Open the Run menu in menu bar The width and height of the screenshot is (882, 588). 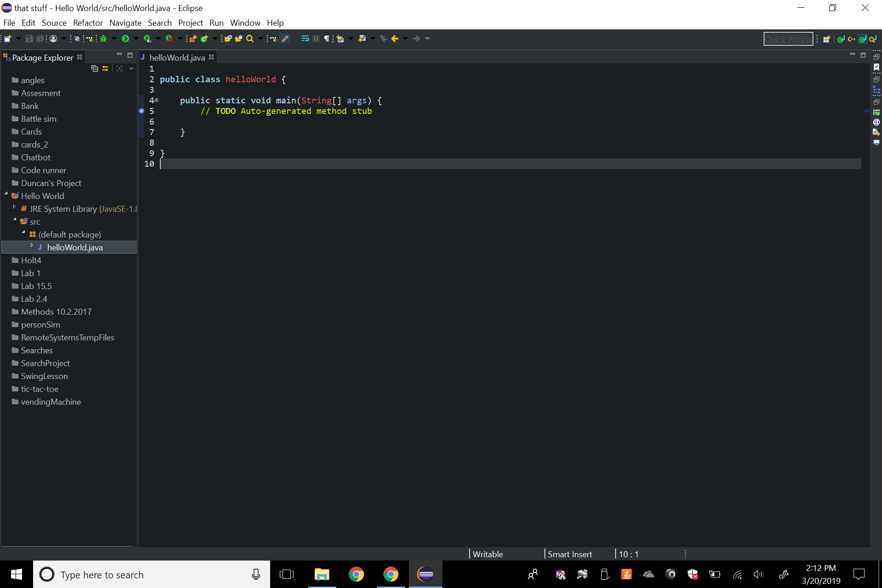click(216, 23)
